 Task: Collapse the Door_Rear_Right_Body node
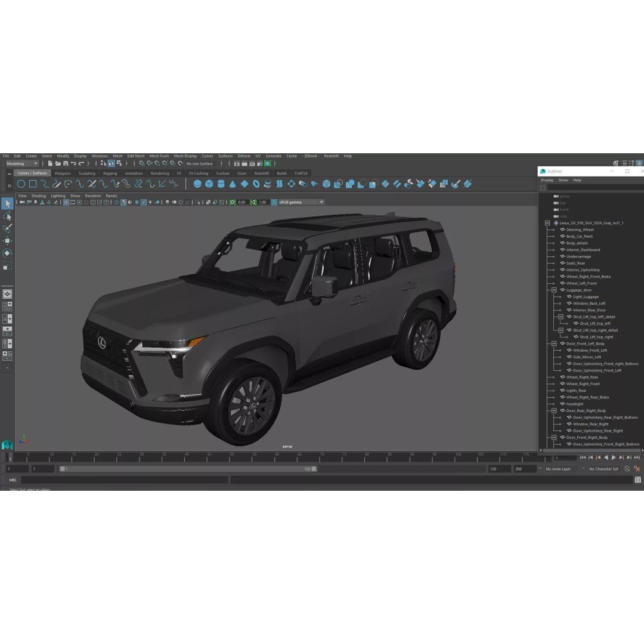(x=553, y=411)
